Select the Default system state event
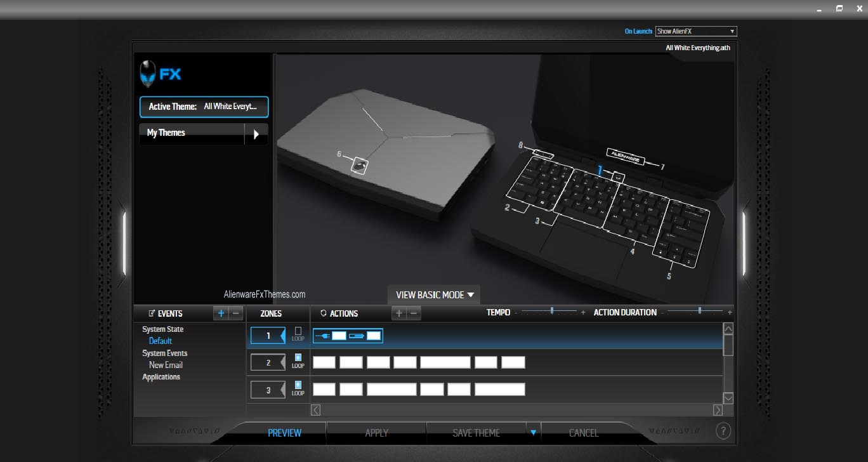The image size is (868, 462). tap(161, 341)
